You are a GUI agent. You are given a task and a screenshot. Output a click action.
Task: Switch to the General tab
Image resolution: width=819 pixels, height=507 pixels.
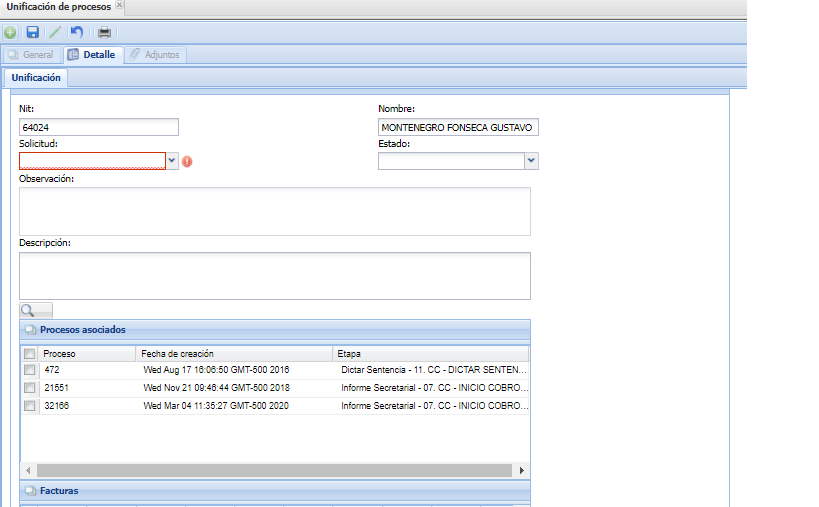click(x=31, y=55)
